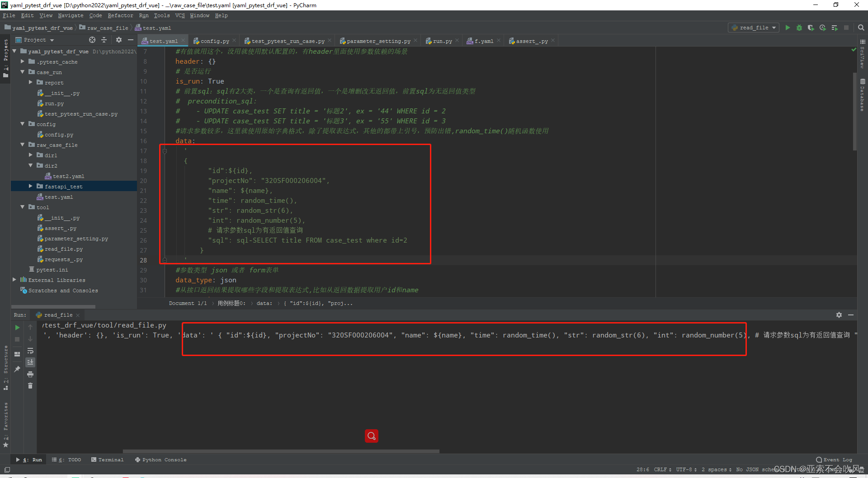Open Project panel settings gear
868x478 pixels.
(x=119, y=40)
